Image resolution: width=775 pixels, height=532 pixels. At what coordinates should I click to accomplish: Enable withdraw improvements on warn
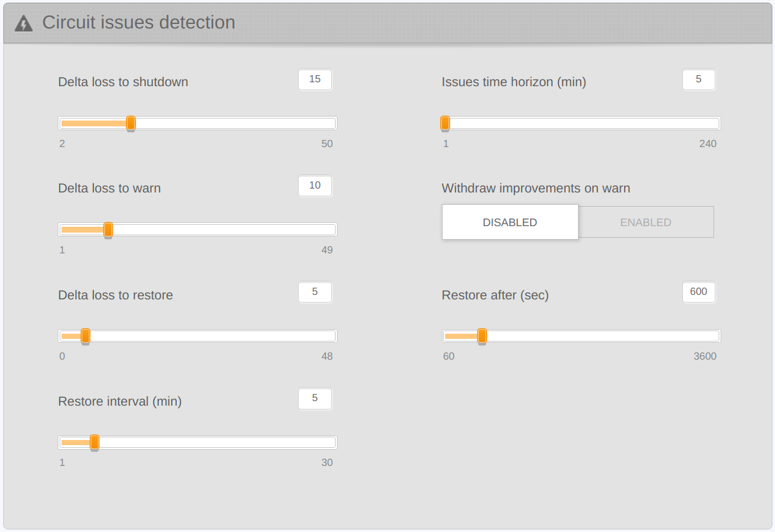(x=645, y=222)
